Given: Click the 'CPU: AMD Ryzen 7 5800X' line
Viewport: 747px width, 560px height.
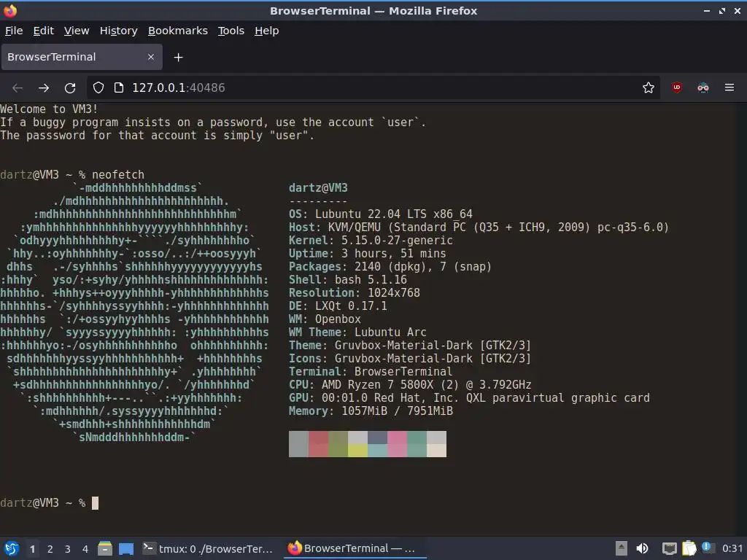Looking at the screenshot, I should click(x=410, y=385).
